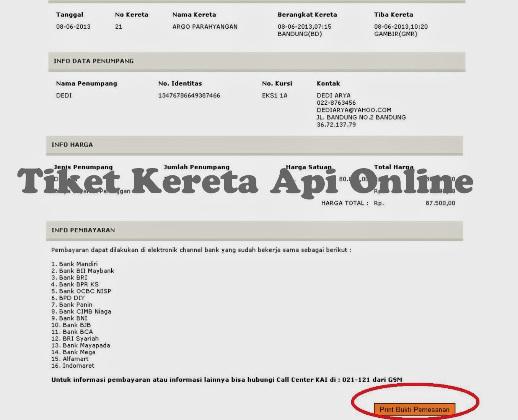Screen dimensions: 518x420
Task: Click the Print Bukti Pemesanan button
Action: pos(414,409)
